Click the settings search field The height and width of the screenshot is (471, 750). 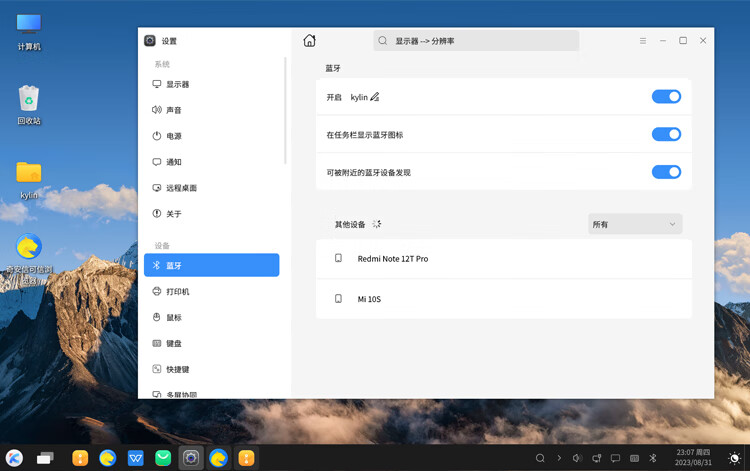tap(476, 41)
